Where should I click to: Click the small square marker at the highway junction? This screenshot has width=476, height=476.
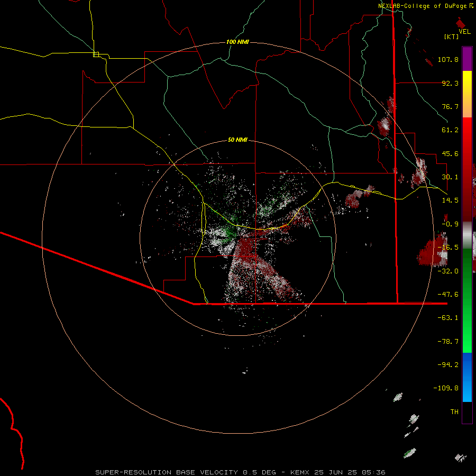(x=96, y=54)
